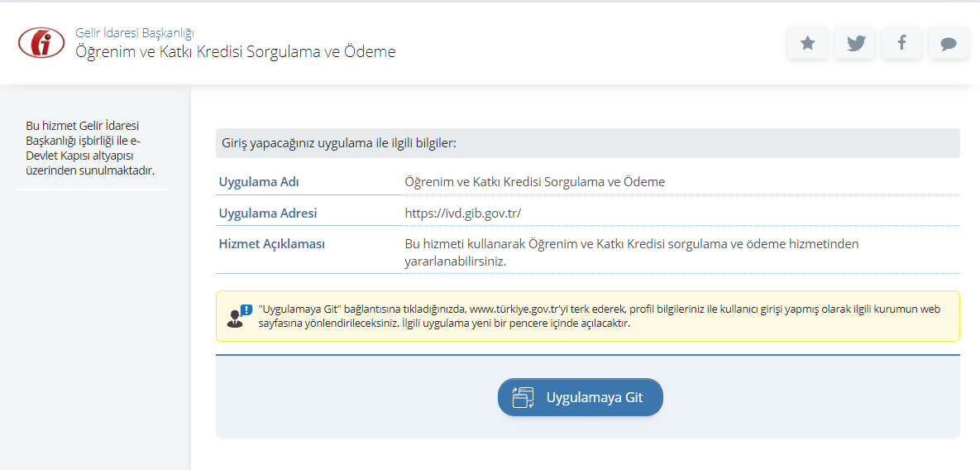The height and width of the screenshot is (470, 980).
Task: Click the application name value in table
Action: click(x=534, y=182)
